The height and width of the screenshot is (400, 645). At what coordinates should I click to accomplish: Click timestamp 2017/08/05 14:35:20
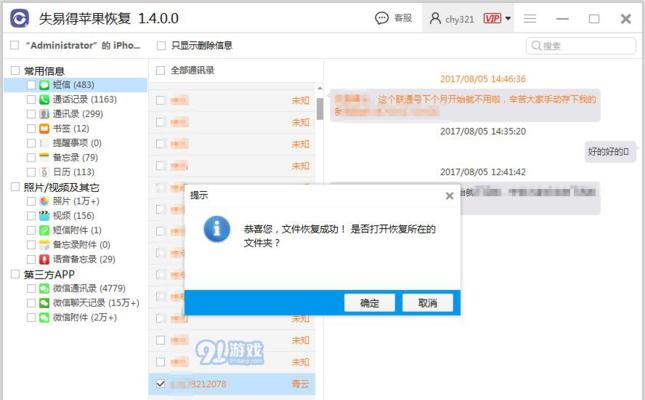483,131
